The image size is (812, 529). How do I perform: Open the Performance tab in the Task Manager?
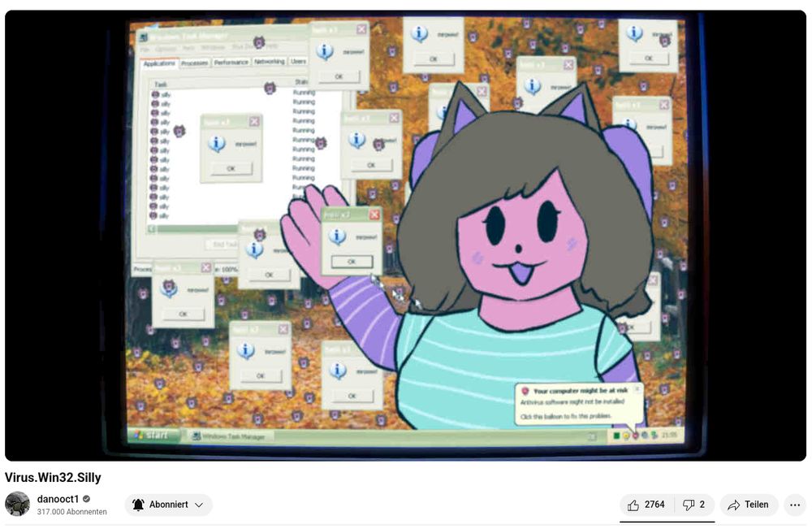point(231,63)
